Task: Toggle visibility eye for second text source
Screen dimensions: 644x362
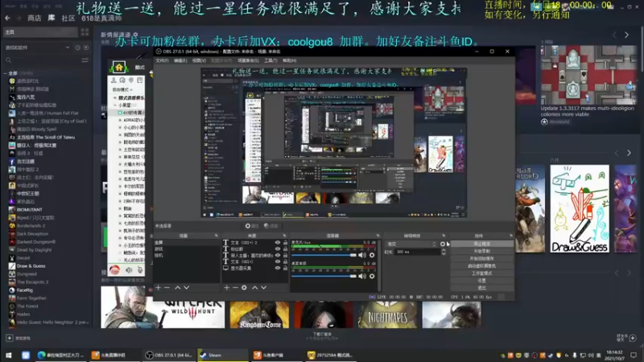Action: (278, 249)
